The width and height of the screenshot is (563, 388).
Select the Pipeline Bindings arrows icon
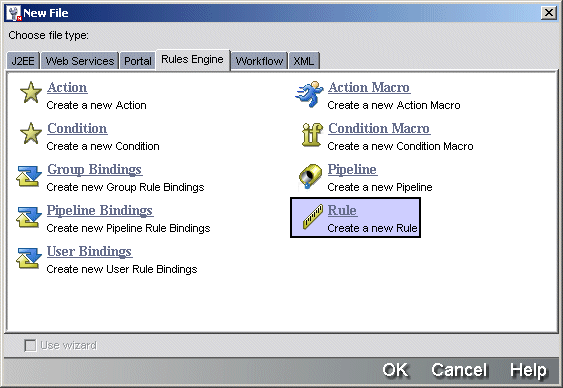28,217
